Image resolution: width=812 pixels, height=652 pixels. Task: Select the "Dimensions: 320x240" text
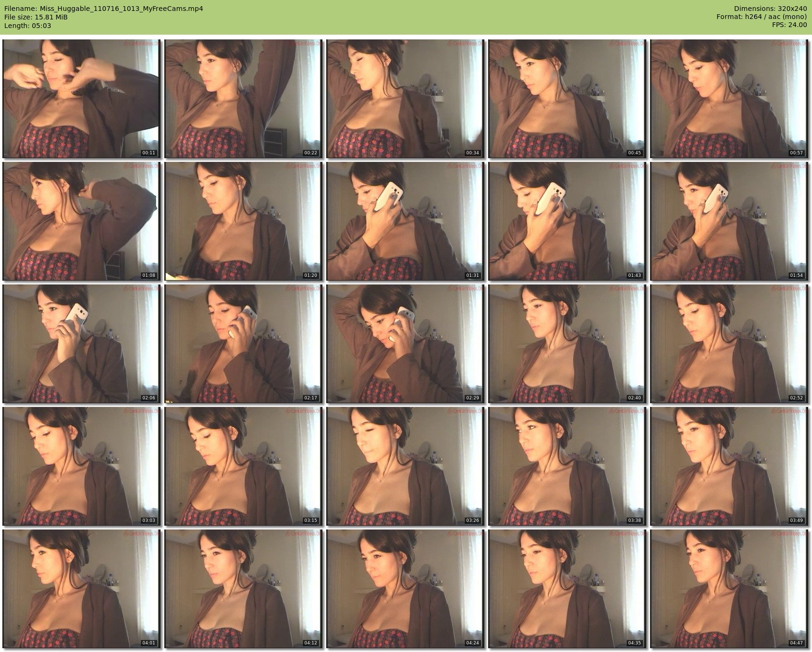click(770, 9)
